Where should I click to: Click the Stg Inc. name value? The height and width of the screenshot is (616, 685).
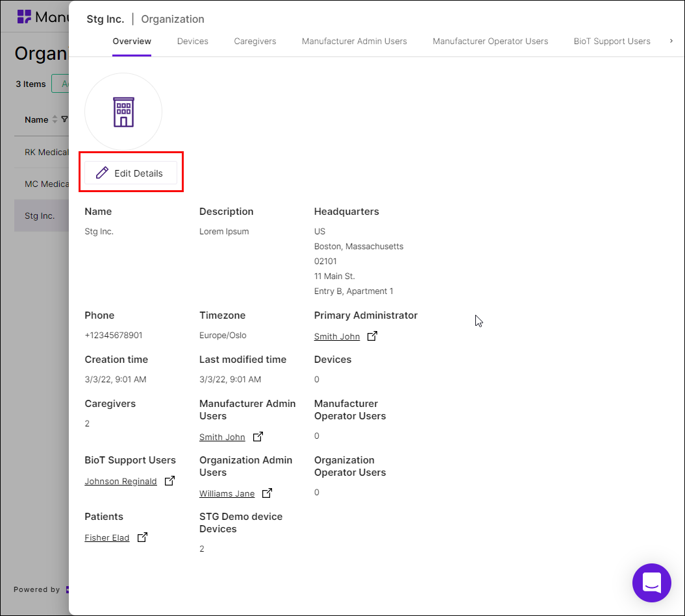click(99, 231)
